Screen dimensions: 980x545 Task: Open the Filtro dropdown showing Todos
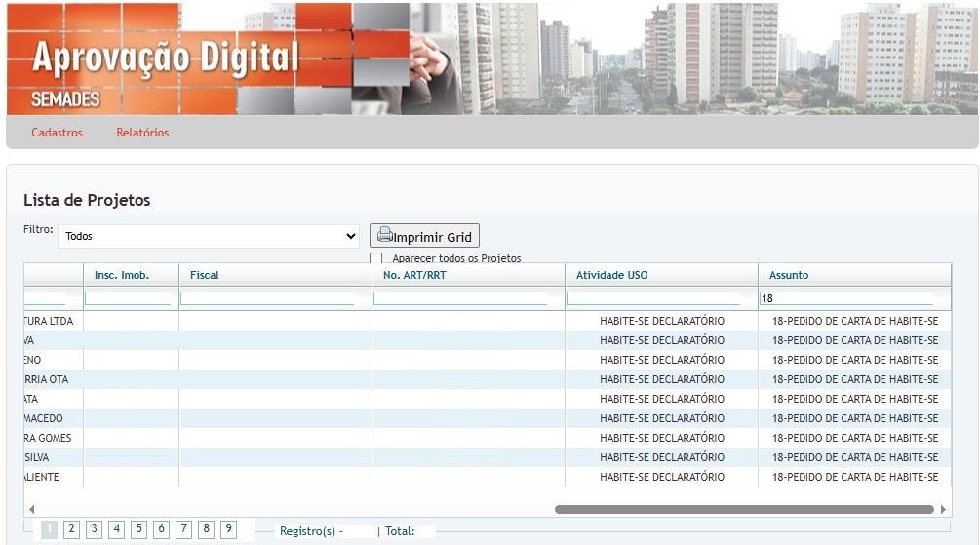tap(210, 236)
